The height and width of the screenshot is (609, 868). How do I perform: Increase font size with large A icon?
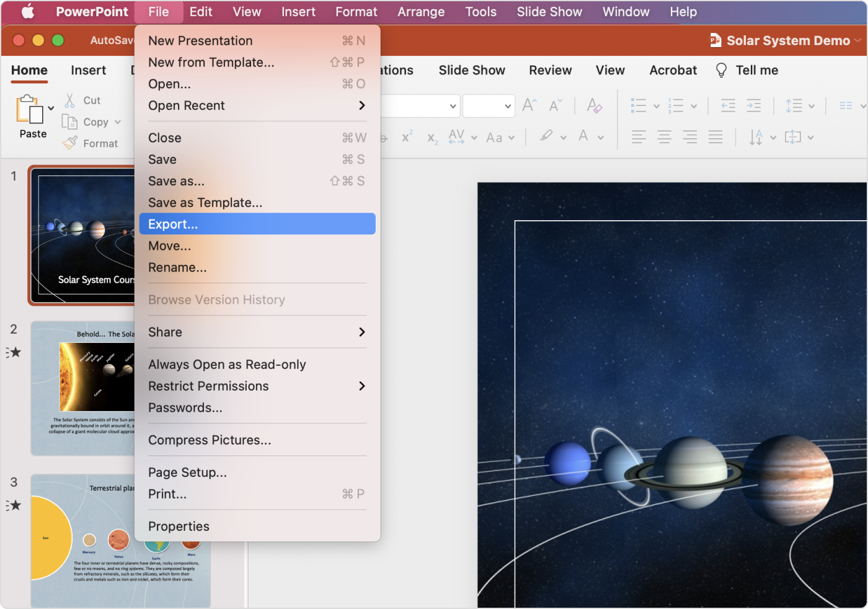(x=529, y=105)
